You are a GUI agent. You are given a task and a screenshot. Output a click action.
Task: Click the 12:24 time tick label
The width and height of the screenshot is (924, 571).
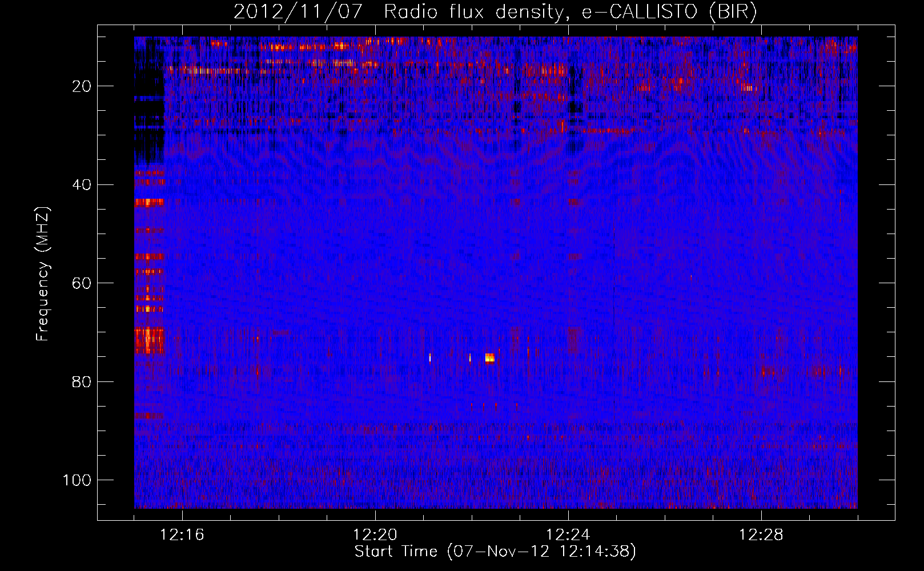[568, 535]
